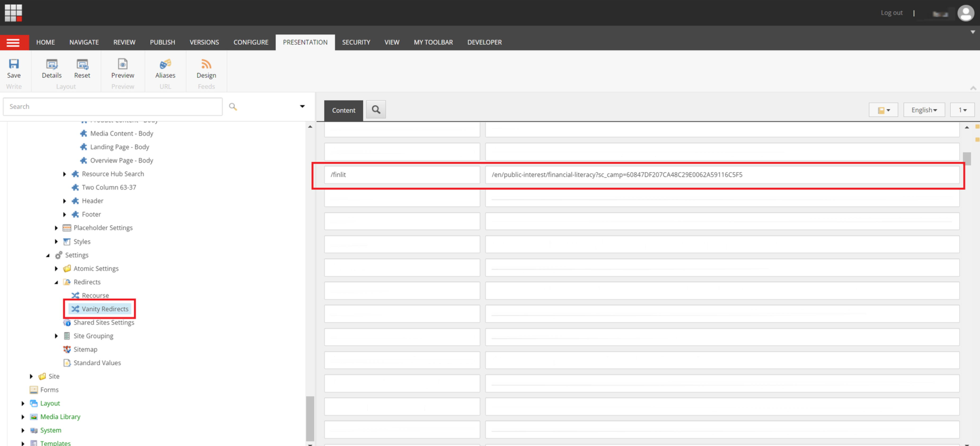980x446 pixels.
Task: Click the Sitecore grid logo
Action: coord(13,12)
